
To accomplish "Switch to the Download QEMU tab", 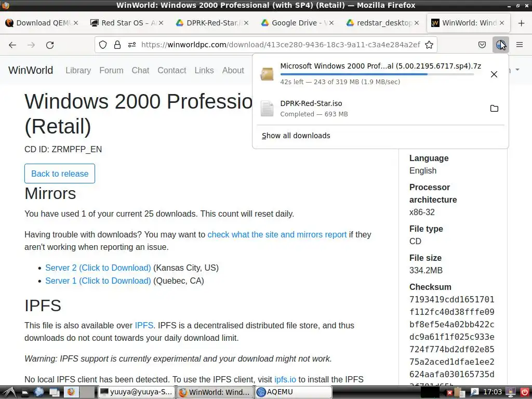I will pyautogui.click(x=43, y=23).
